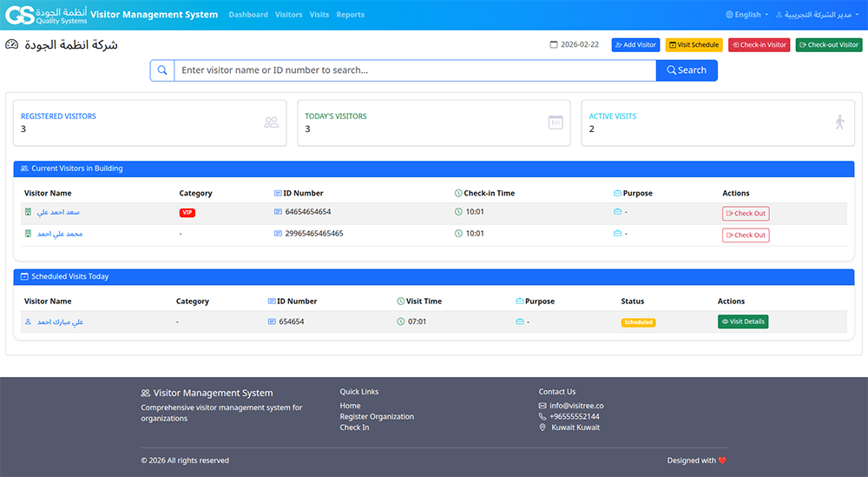
Task: Click the Active Visits walking person icon
Action: point(839,123)
